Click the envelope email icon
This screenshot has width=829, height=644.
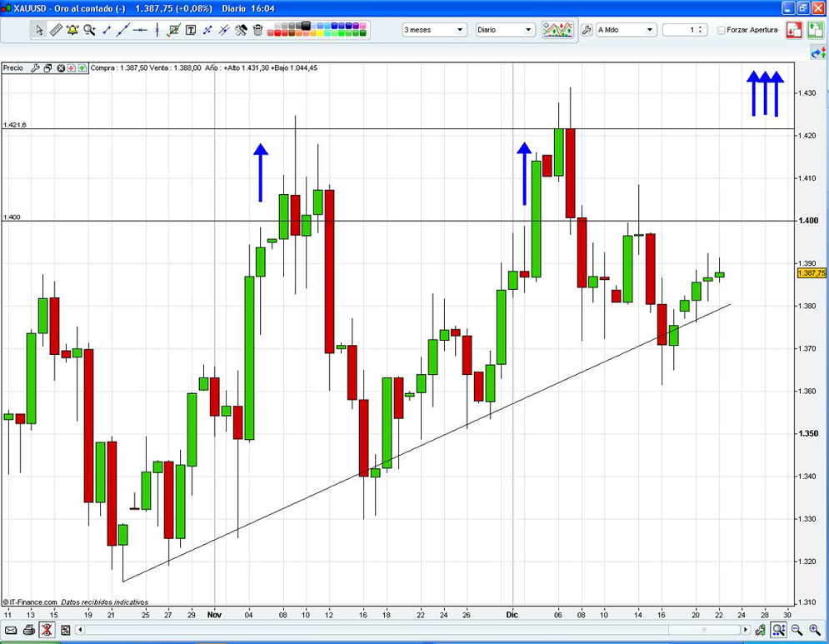point(11,630)
